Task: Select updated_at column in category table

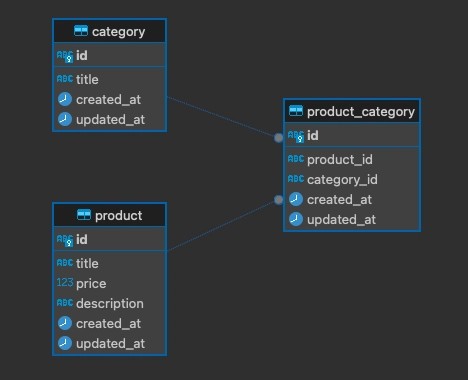Action: click(110, 119)
